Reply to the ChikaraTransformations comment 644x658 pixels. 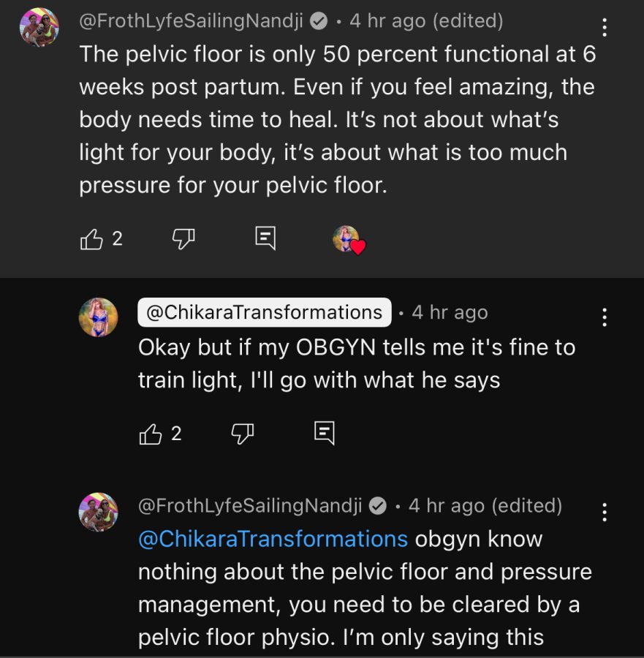(x=325, y=433)
